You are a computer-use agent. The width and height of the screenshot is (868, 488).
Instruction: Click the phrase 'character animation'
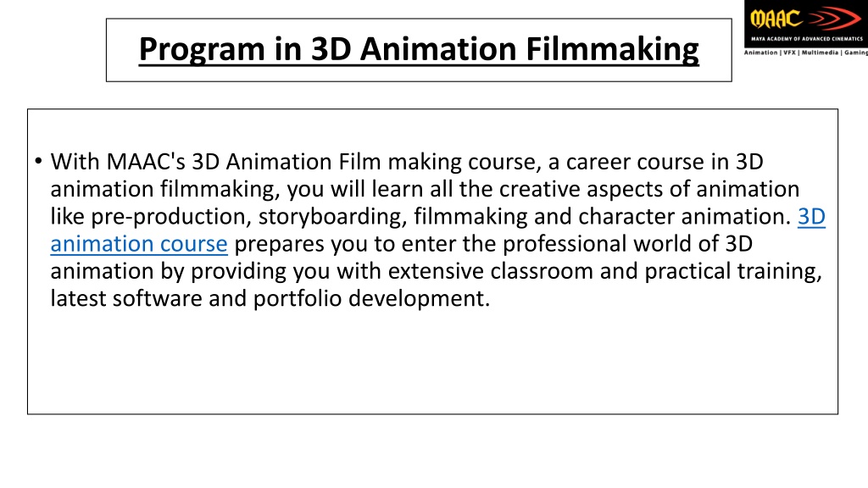coord(685,216)
